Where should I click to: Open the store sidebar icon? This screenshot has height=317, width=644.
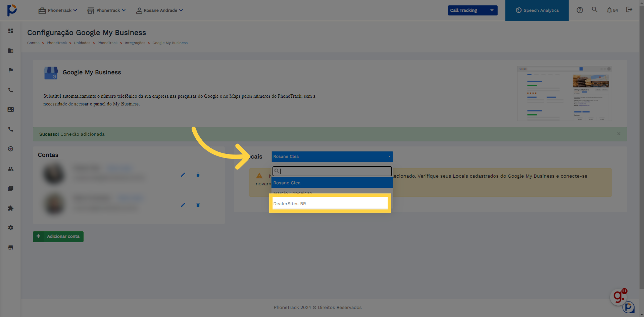[x=11, y=247]
